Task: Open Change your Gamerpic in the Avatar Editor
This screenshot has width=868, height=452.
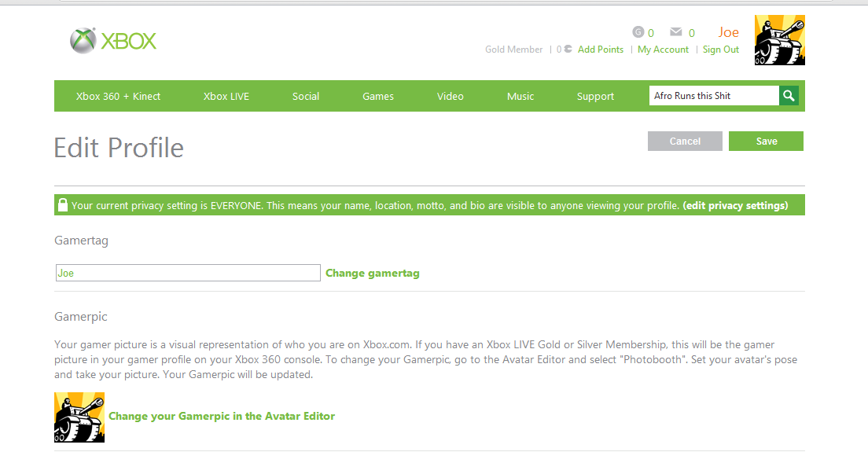Action: click(222, 416)
